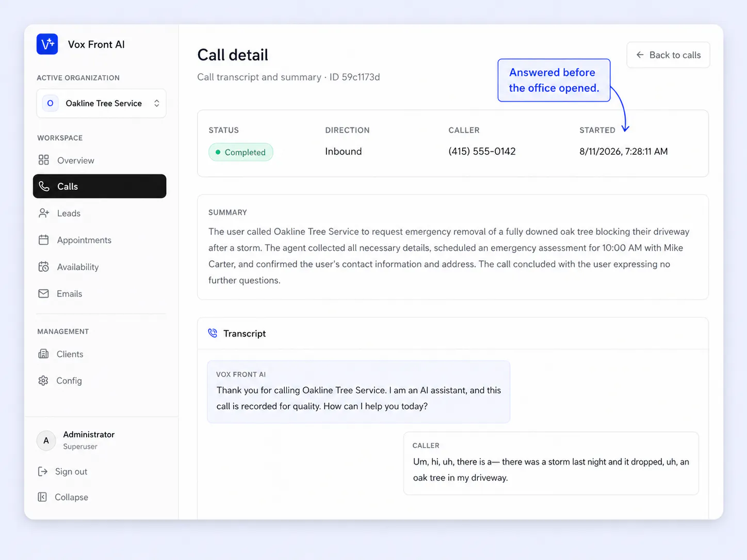Click the Clients building icon

pyautogui.click(x=44, y=354)
